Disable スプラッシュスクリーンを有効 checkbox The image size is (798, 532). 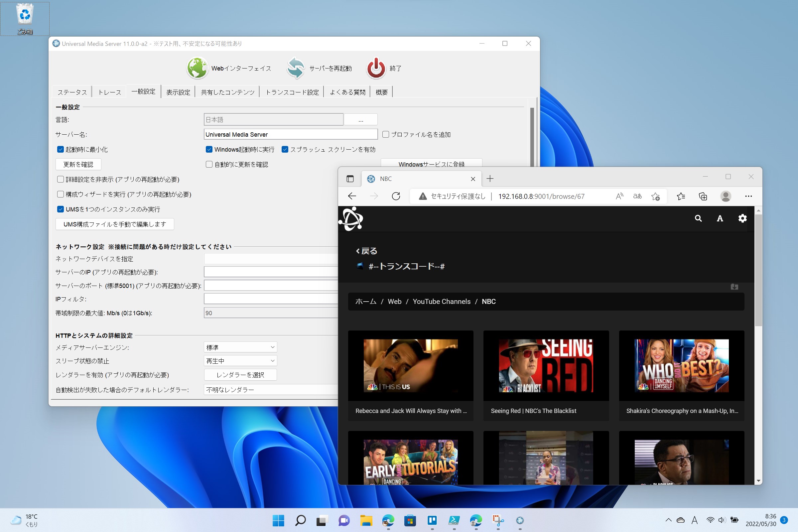(x=285, y=149)
